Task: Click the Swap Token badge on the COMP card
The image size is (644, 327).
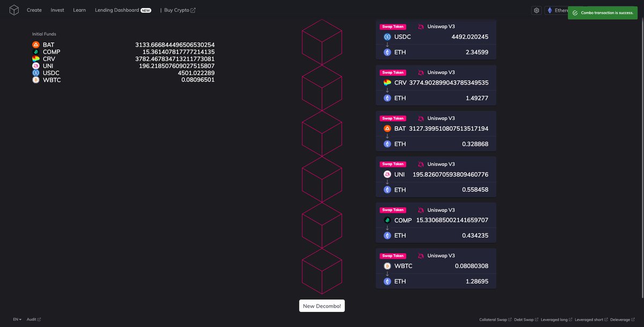Action: 393,210
